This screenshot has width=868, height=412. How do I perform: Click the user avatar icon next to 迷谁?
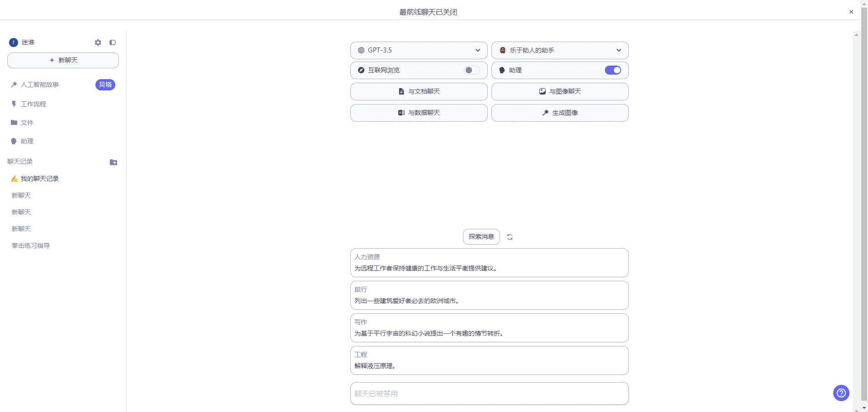[14, 43]
